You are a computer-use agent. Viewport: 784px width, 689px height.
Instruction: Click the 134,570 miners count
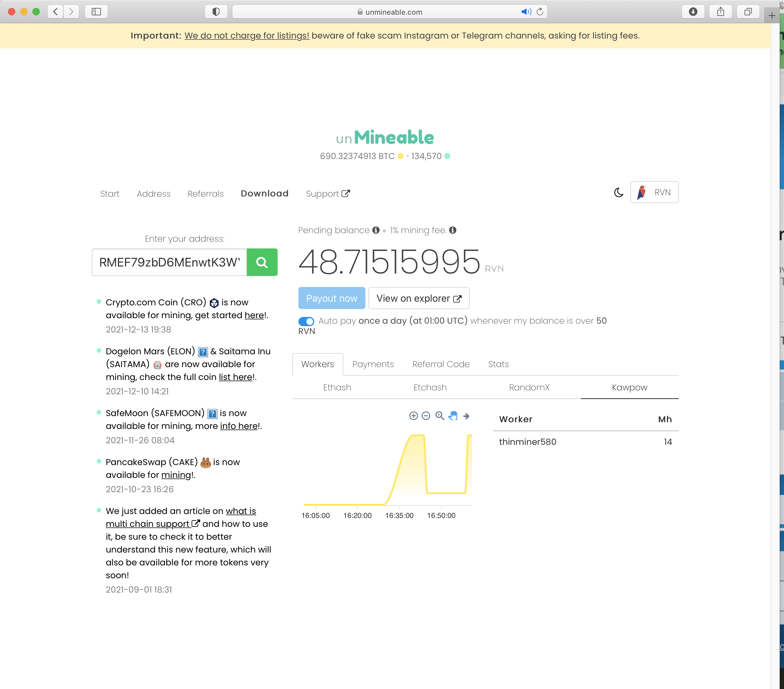[x=426, y=156]
